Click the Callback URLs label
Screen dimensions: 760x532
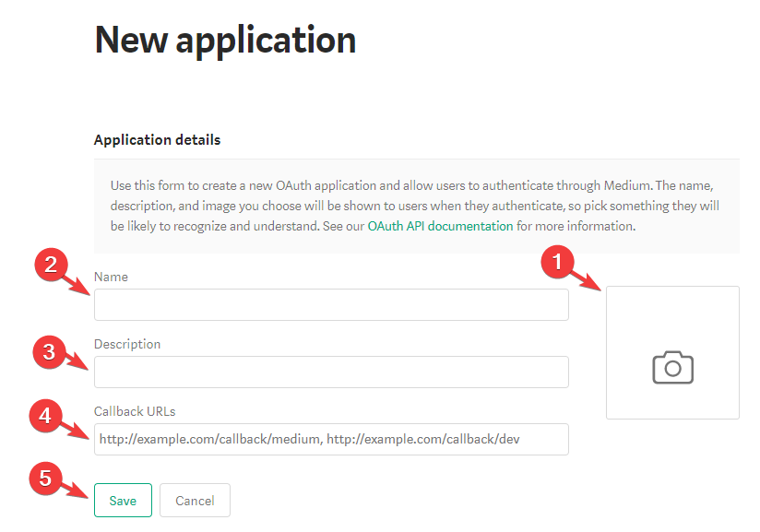135,411
